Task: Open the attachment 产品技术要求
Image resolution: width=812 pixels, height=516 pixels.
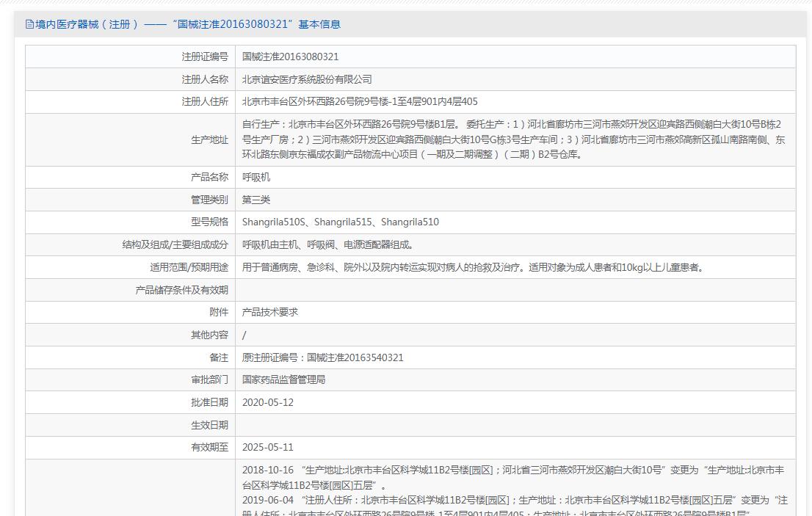Action: tap(269, 313)
